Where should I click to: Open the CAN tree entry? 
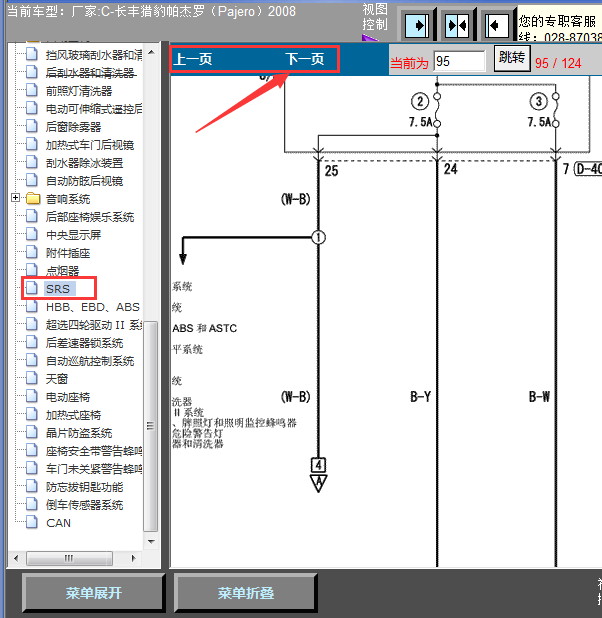tap(58, 523)
